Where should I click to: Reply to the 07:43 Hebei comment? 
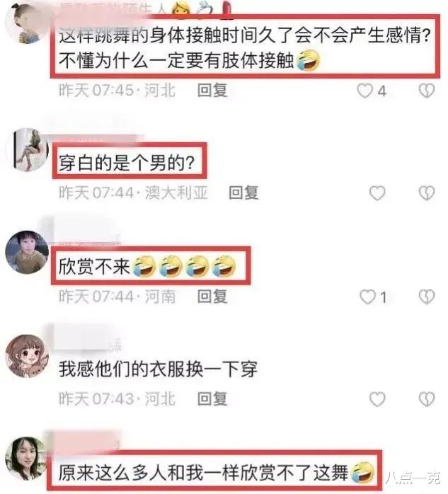212,399
